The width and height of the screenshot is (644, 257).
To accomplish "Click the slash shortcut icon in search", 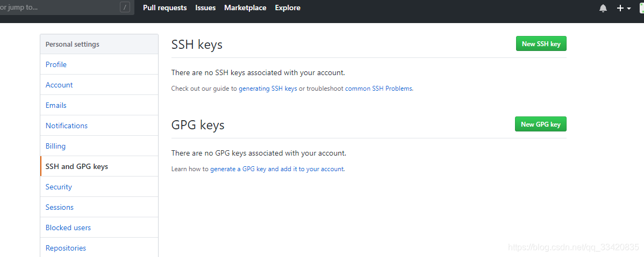I will (125, 7).
